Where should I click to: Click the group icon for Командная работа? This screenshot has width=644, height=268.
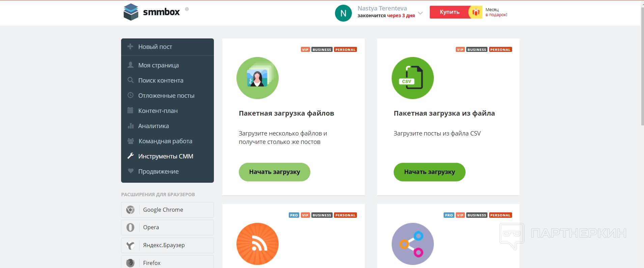click(131, 141)
